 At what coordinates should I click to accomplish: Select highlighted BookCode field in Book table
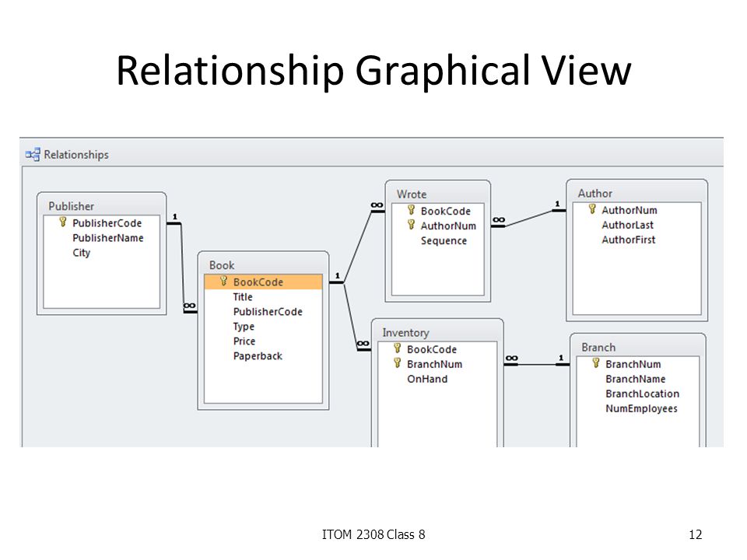tap(263, 282)
